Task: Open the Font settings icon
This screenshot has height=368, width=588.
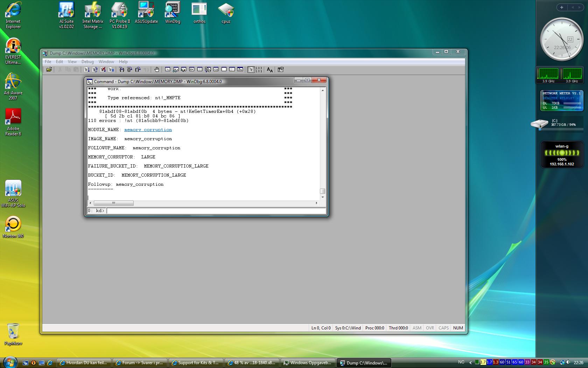Action: [269, 69]
